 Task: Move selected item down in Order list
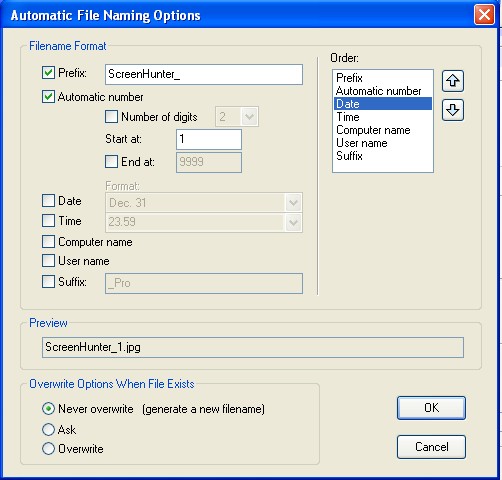453,110
